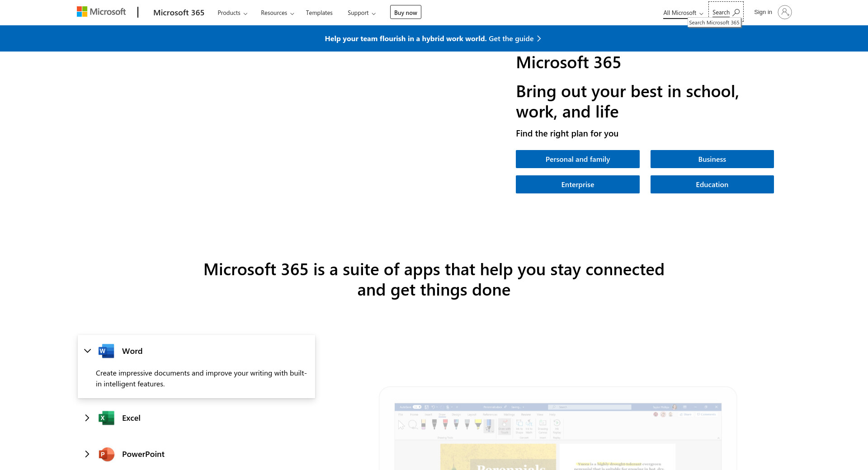Viewport: 868px width, 470px height.
Task: Choose the Personal and family plan
Action: click(x=577, y=159)
